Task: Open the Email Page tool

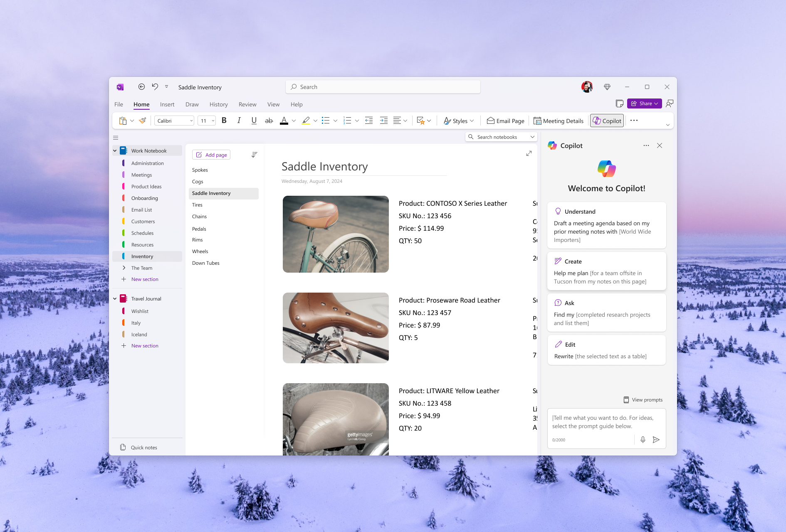Action: (505, 121)
